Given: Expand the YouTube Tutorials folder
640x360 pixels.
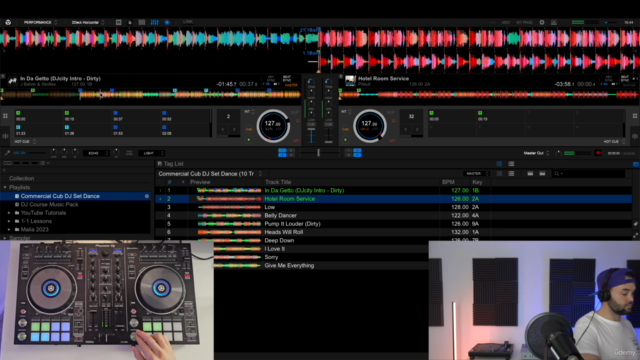Looking at the screenshot, I should (x=9, y=213).
